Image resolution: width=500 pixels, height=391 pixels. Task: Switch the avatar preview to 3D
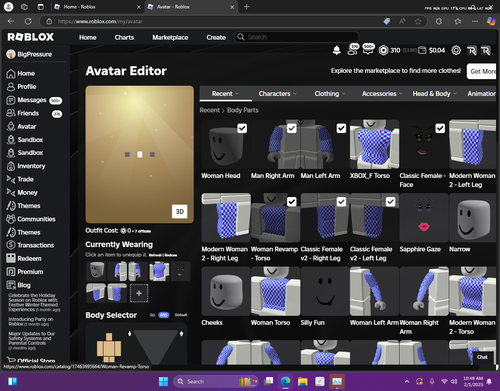point(180,212)
